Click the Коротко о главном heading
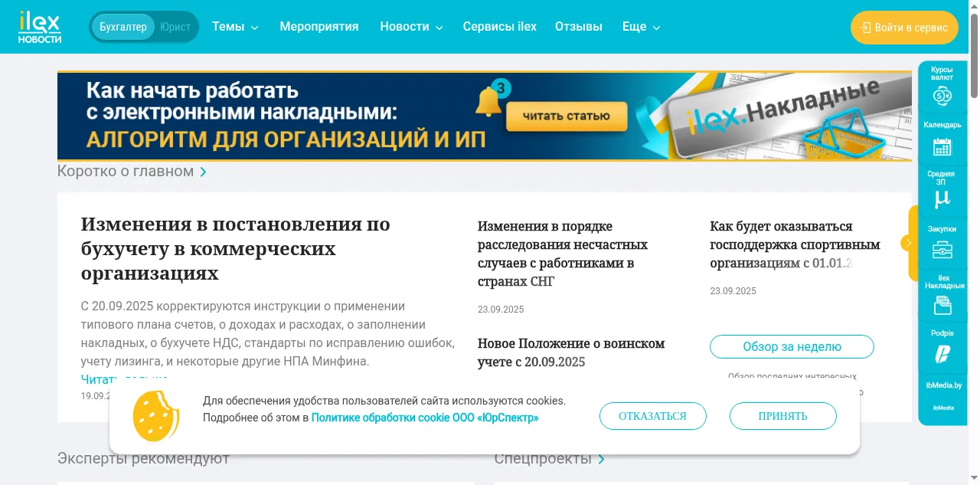Screen dimensions: 980x485 pos(126,171)
